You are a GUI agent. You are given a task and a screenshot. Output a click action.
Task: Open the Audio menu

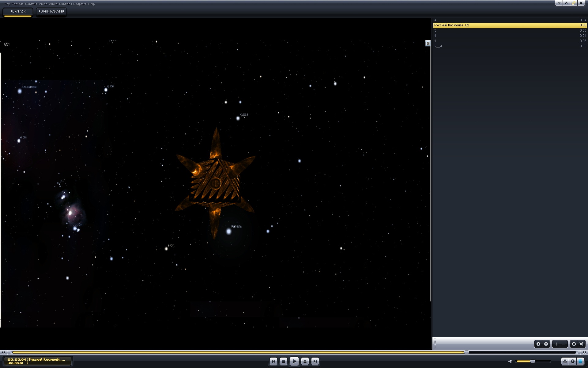coord(53,4)
